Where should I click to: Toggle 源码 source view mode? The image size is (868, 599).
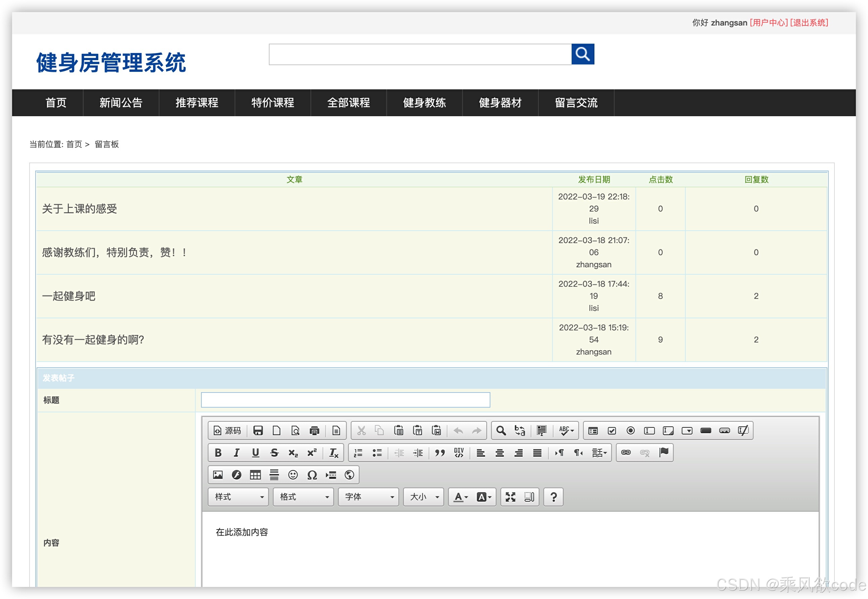(x=227, y=430)
